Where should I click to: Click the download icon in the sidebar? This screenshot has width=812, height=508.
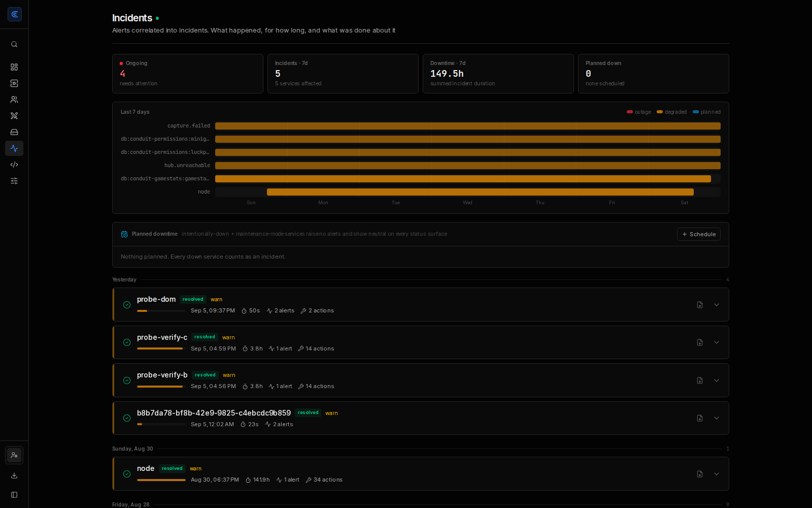pyautogui.click(x=14, y=475)
